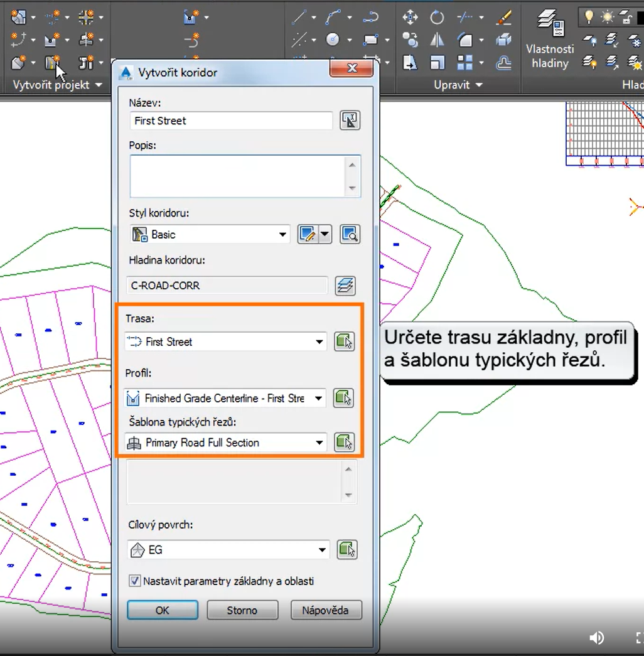The image size is (644, 656).
Task: Open the Šablona typických řezů dropdown
Action: [319, 443]
